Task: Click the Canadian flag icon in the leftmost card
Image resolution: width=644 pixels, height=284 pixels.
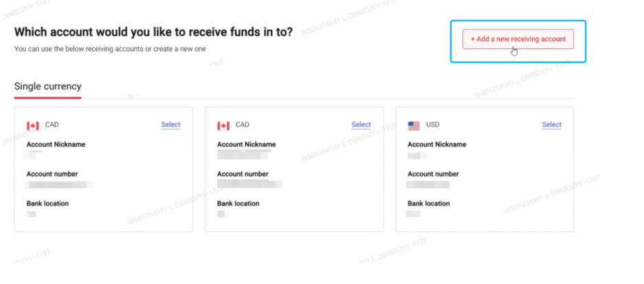Action: (33, 125)
